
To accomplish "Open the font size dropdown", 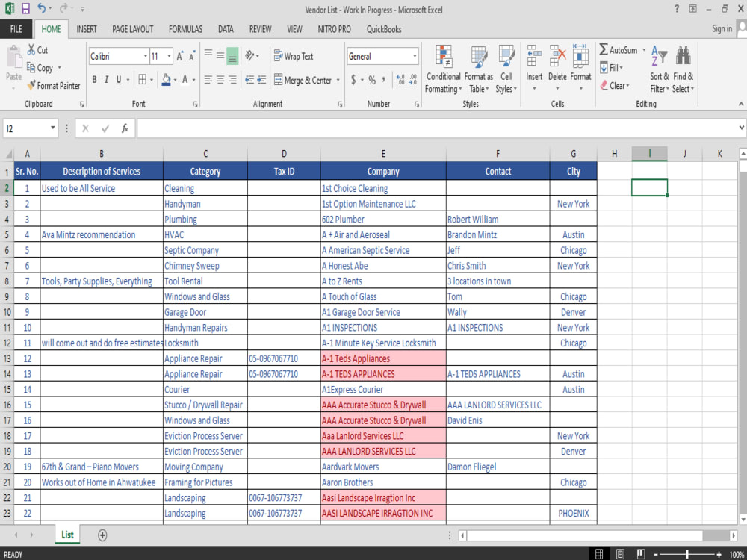I will 169,56.
